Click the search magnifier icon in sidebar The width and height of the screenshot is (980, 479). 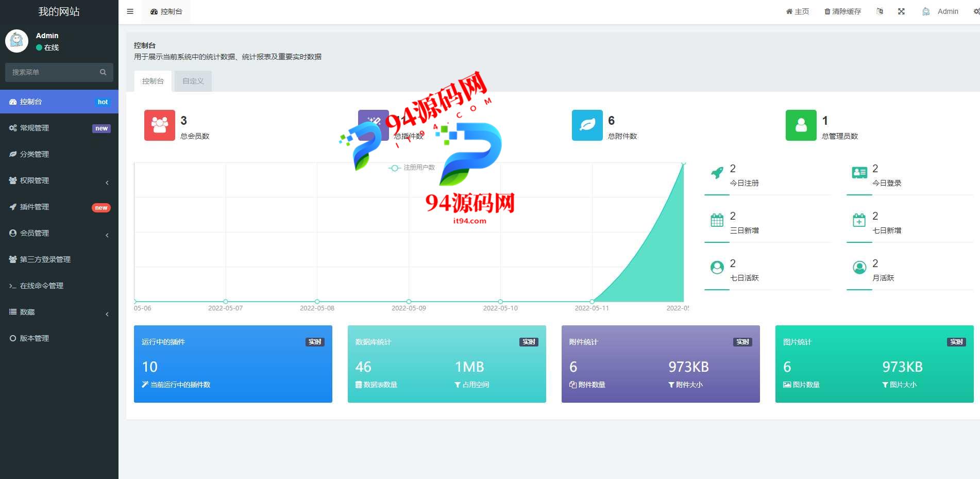(x=103, y=72)
